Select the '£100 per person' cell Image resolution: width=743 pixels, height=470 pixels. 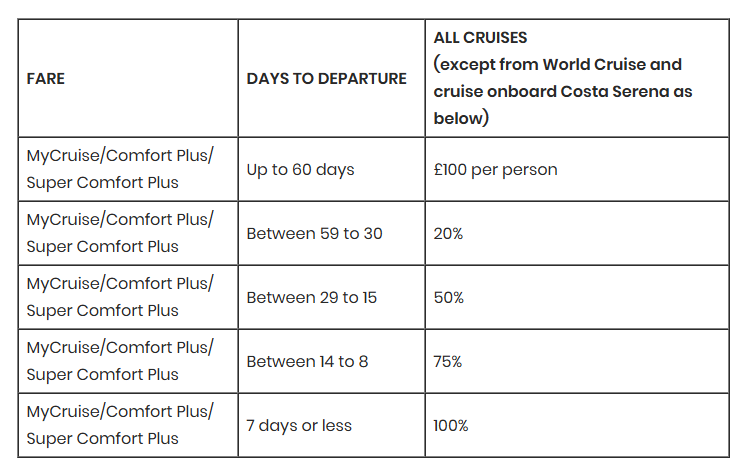point(577,169)
